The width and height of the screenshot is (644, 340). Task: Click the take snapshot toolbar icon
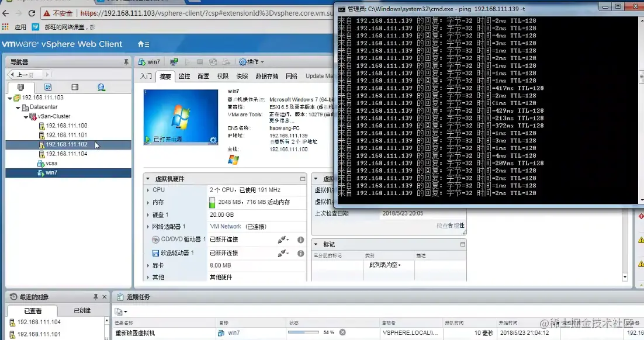click(x=226, y=62)
